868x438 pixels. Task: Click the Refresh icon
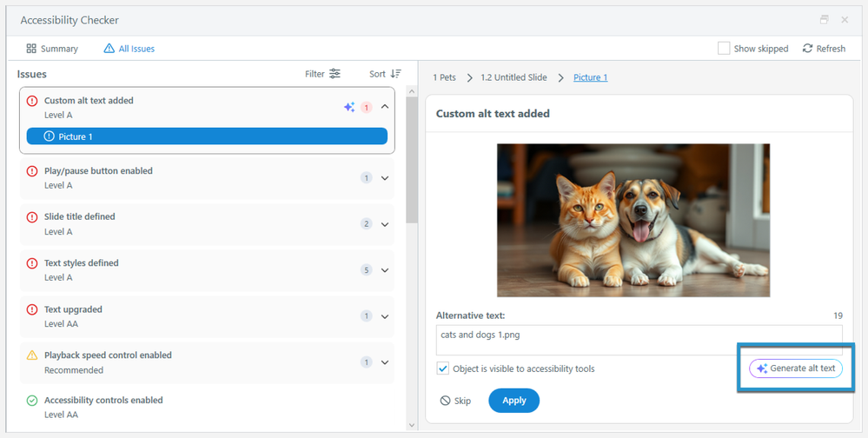point(808,49)
